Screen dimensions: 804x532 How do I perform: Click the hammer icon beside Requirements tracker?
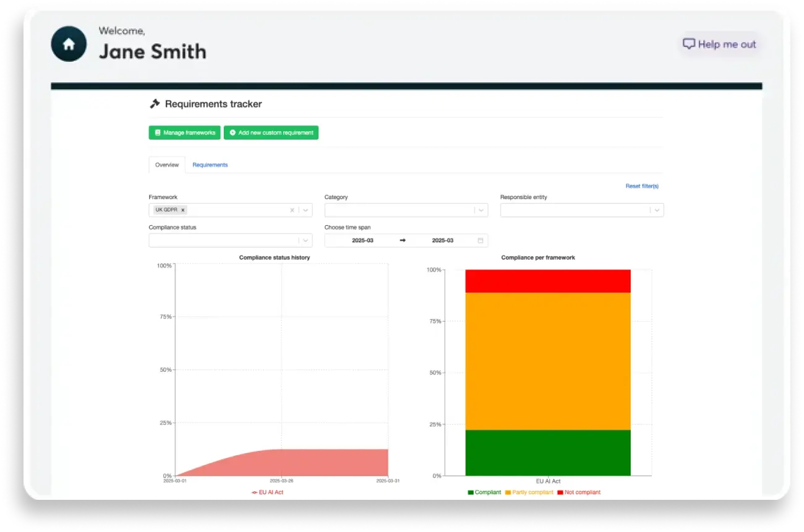pos(155,104)
